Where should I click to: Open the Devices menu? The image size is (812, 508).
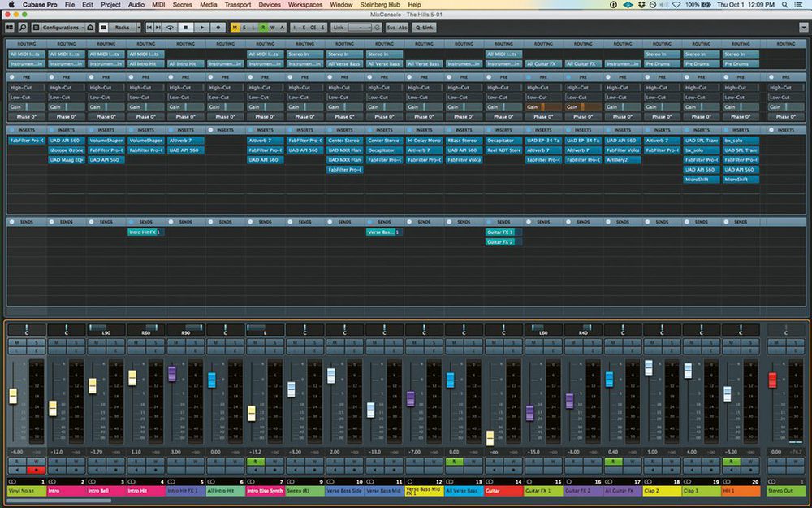(270, 5)
